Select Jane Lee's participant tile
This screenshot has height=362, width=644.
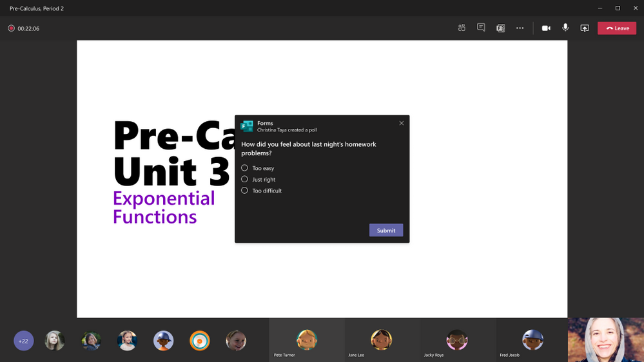point(382,340)
